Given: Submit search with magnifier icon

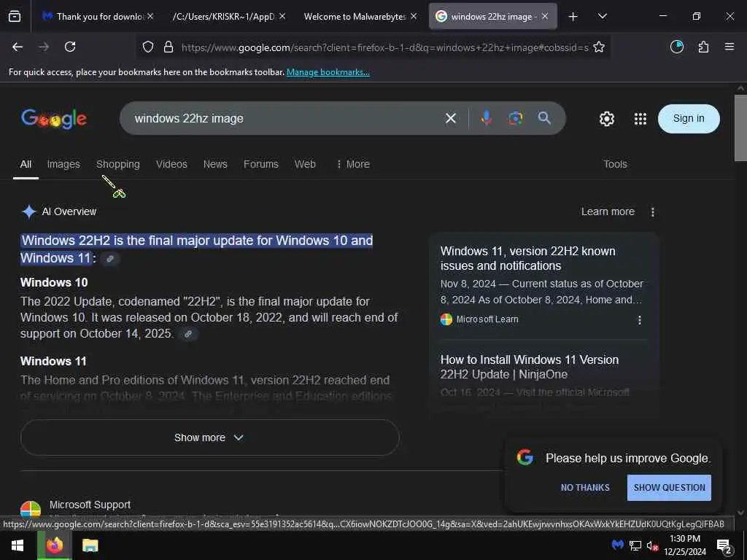Looking at the screenshot, I should tap(544, 117).
